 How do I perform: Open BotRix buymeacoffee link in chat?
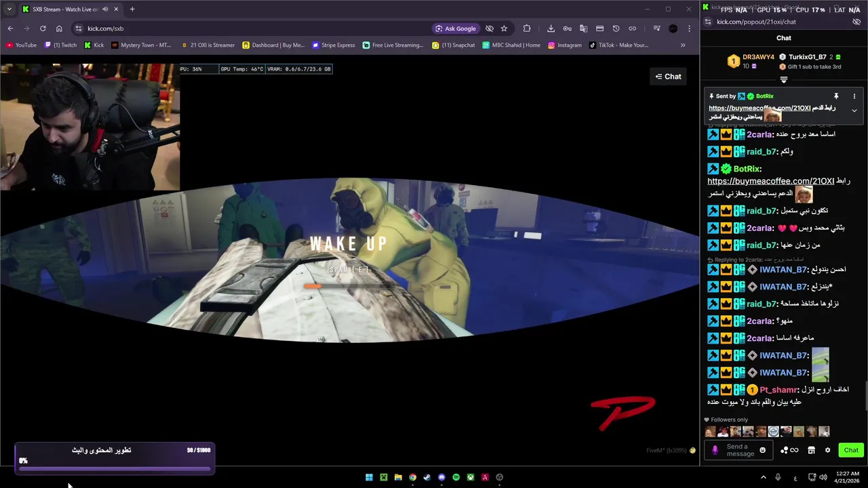click(770, 181)
